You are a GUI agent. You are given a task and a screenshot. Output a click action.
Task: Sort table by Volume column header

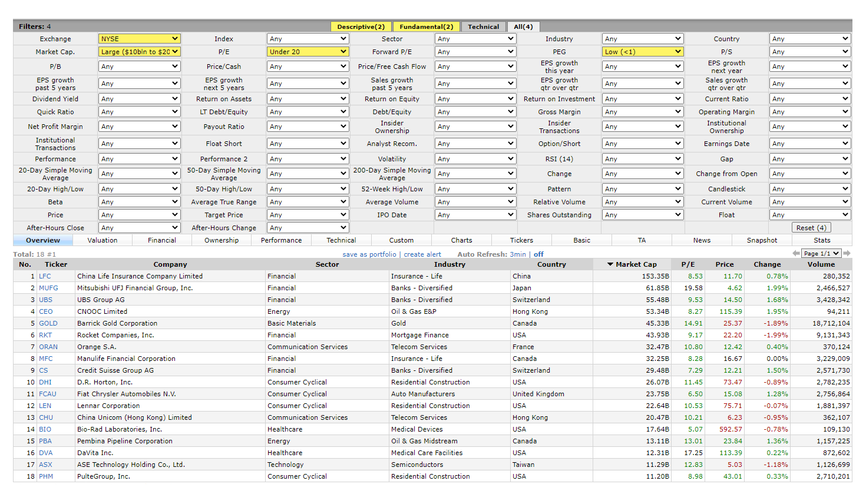click(x=821, y=264)
